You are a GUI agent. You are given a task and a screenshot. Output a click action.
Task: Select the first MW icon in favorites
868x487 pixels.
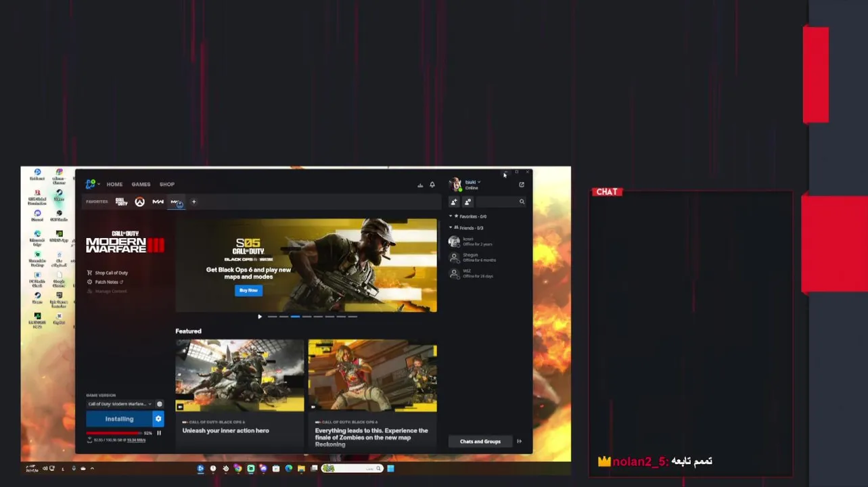(x=158, y=202)
